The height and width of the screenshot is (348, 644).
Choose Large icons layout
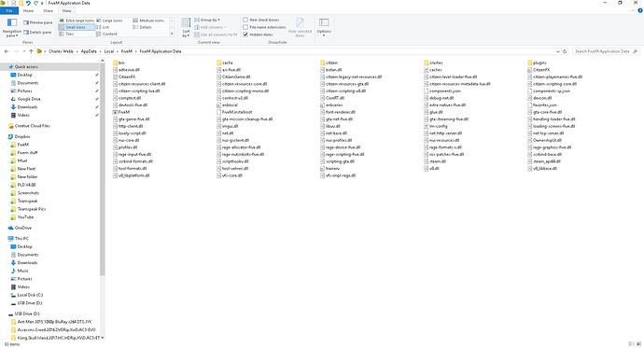tap(109, 21)
